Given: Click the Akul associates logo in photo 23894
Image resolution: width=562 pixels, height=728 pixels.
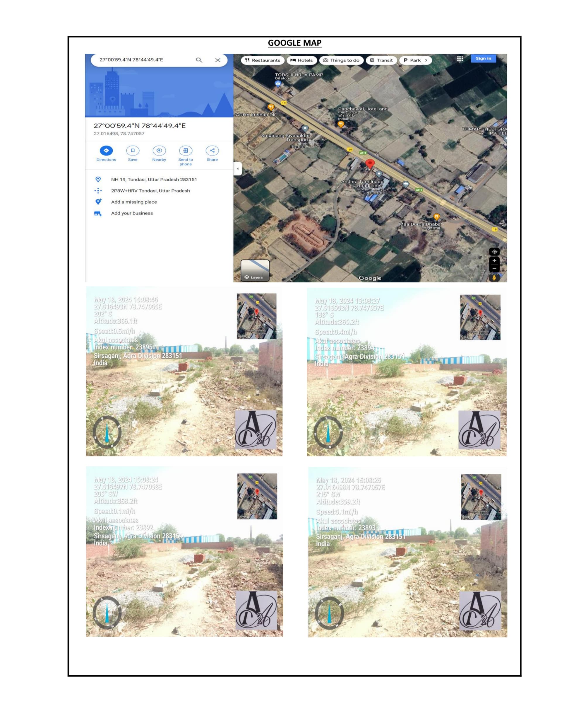Looking at the screenshot, I should 479,430.
